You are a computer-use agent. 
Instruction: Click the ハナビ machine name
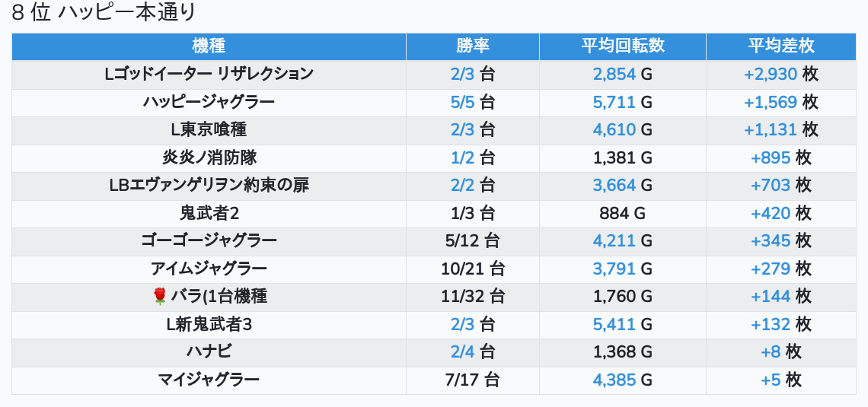click(x=209, y=351)
